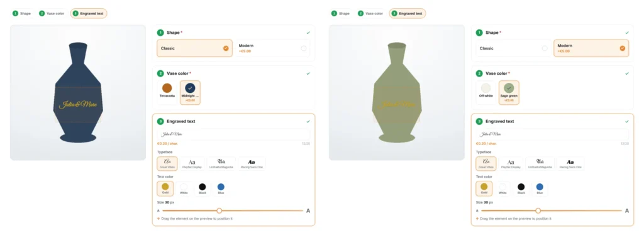Viewport: 644px width, 236px height.
Task: Click 12/20 character counter in right panel
Action: coord(625,144)
